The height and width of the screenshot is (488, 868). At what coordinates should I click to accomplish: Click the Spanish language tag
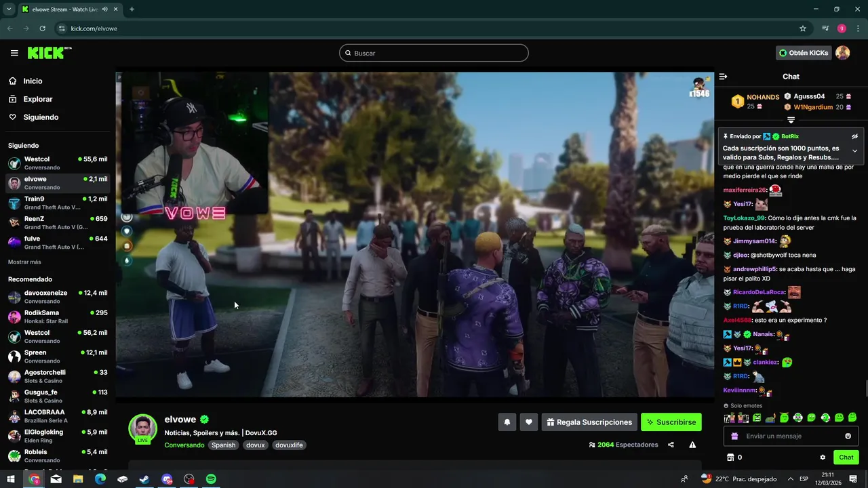[223, 445]
